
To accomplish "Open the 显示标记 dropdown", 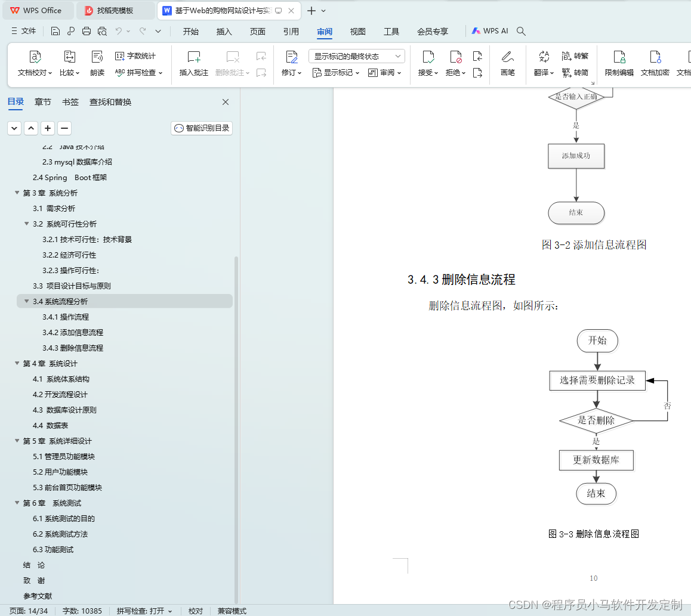I will (x=336, y=73).
